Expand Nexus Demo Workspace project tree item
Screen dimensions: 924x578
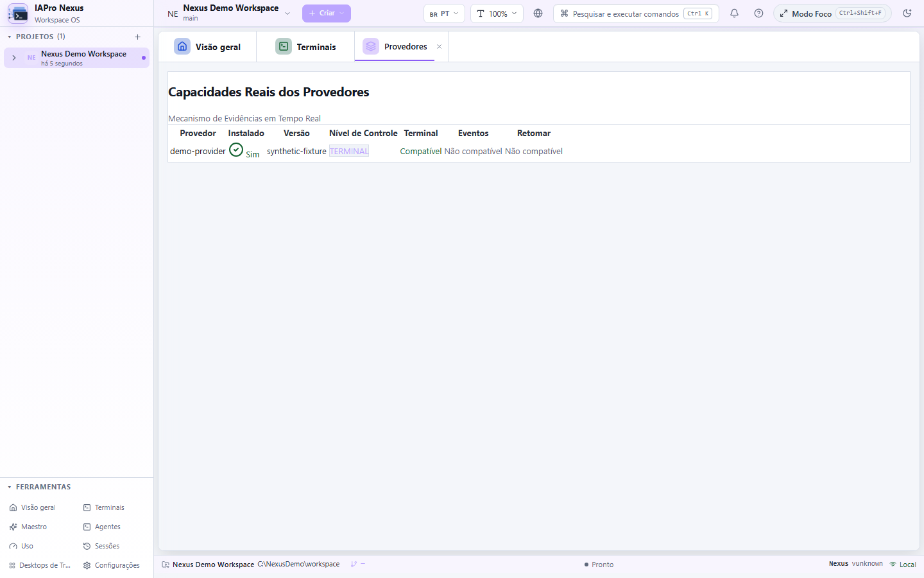pyautogui.click(x=14, y=58)
